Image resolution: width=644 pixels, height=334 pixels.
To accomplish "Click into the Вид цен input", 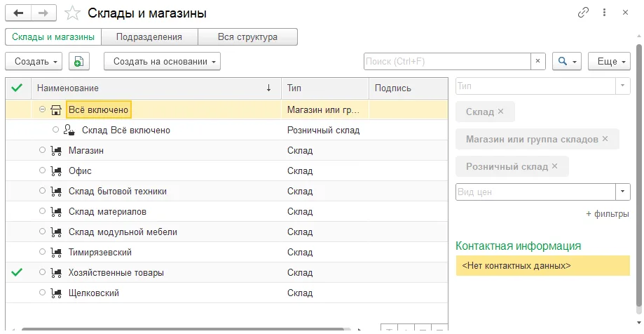I will pos(535,192).
